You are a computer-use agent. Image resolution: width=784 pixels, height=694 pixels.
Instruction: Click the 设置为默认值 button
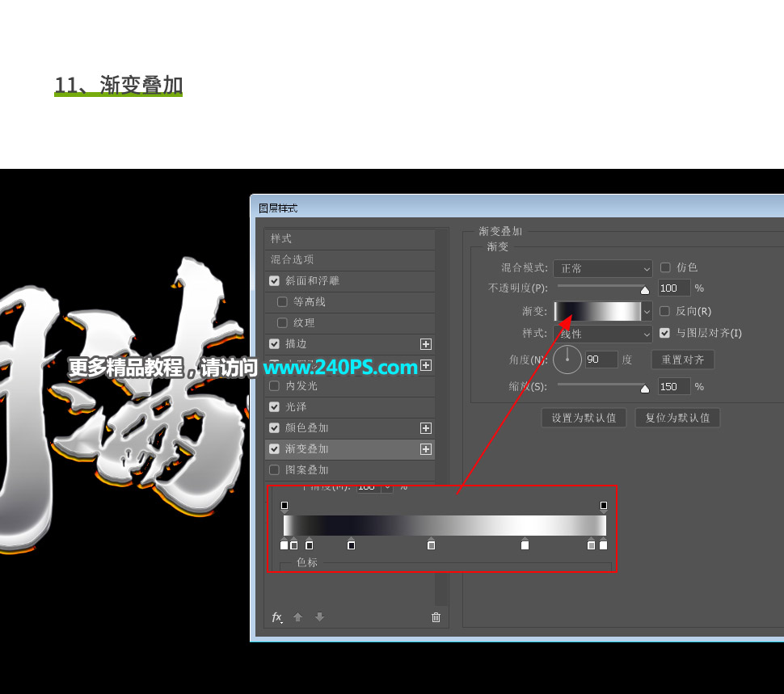pyautogui.click(x=584, y=418)
